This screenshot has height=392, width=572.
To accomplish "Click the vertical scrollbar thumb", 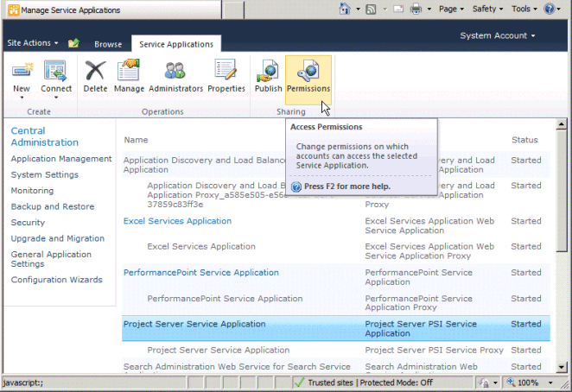I will (562, 191).
